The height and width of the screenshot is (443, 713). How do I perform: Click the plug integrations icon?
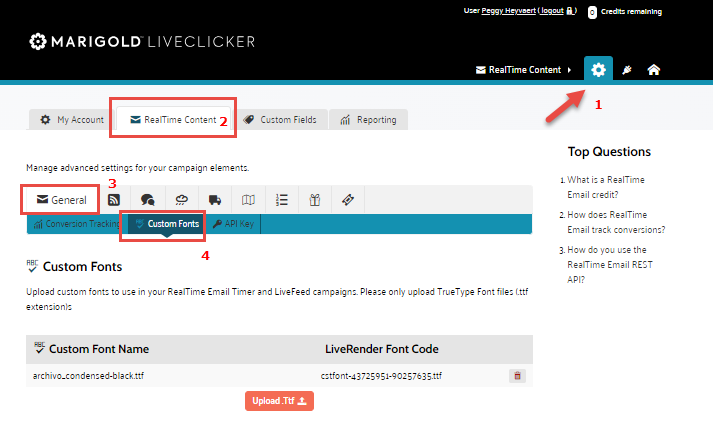point(627,70)
